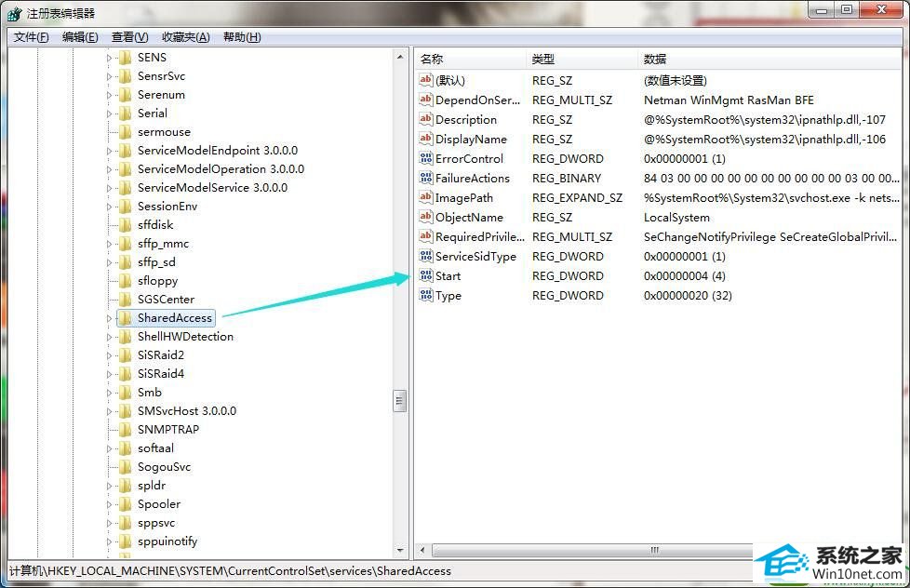This screenshot has width=910, height=588.
Task: Open the 编辑(E) menu
Action: (x=80, y=37)
